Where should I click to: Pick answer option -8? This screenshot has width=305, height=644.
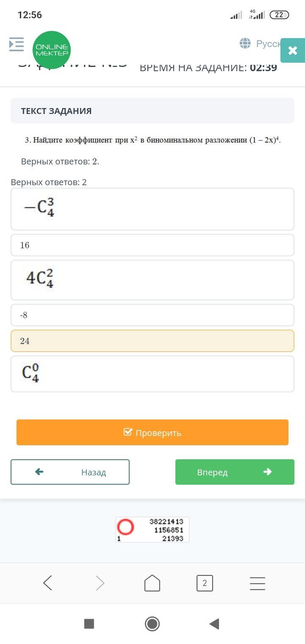click(152, 315)
